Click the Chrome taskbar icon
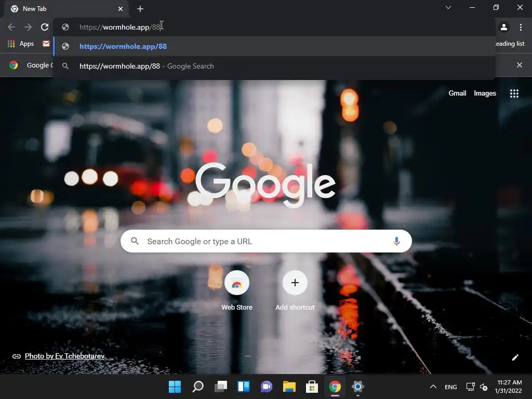This screenshot has height=399, width=532. pos(335,387)
